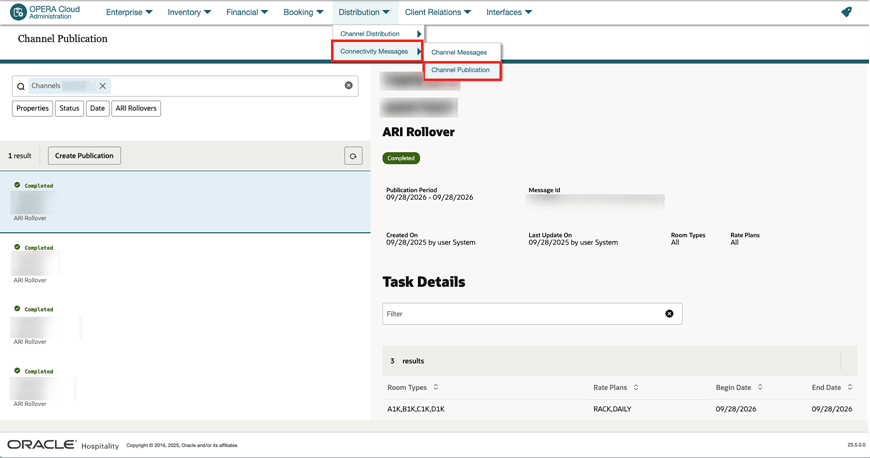Screen dimensions: 870x458
Task: Open the Enterprise menu
Action: point(129,12)
